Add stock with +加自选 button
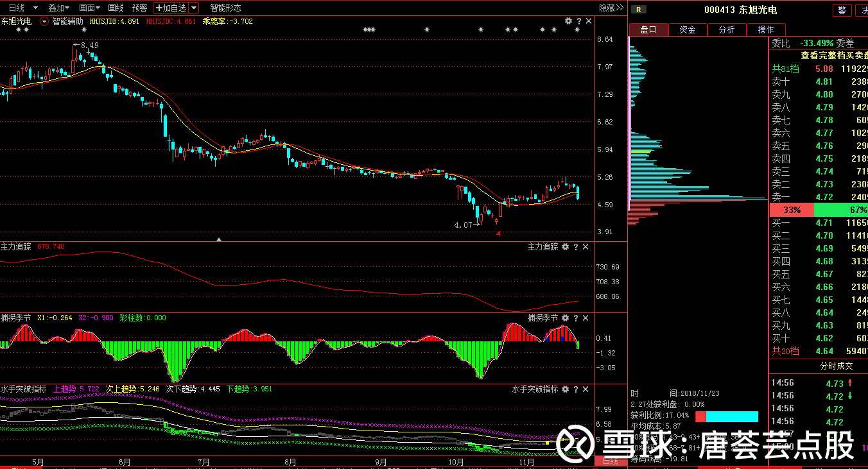The width and height of the screenshot is (868, 469). tap(171, 8)
